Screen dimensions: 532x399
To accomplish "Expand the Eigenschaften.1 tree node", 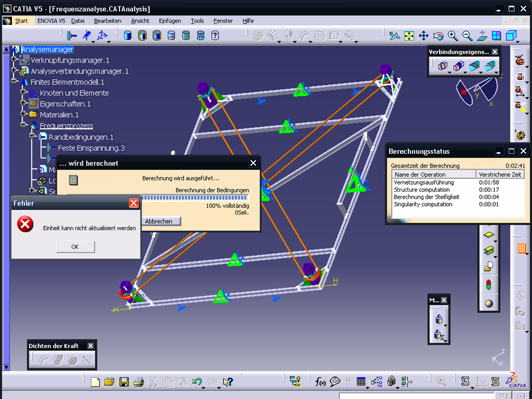I will [23, 102].
